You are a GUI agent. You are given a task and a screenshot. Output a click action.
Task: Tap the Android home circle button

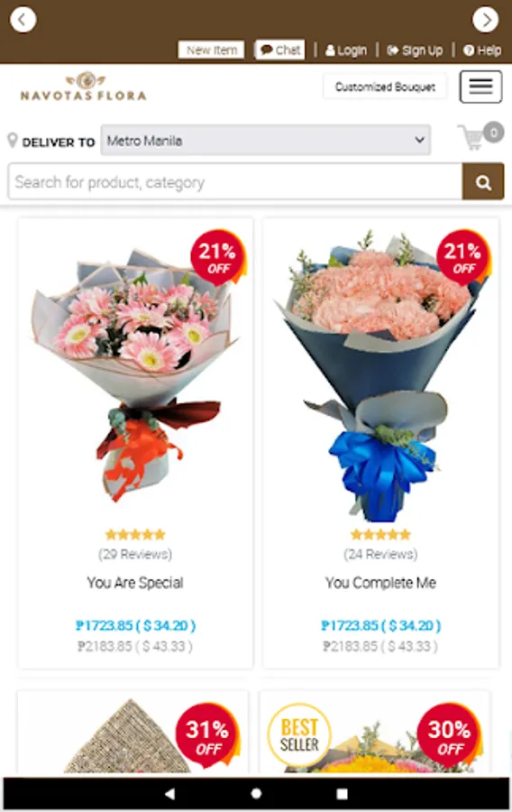point(256,793)
